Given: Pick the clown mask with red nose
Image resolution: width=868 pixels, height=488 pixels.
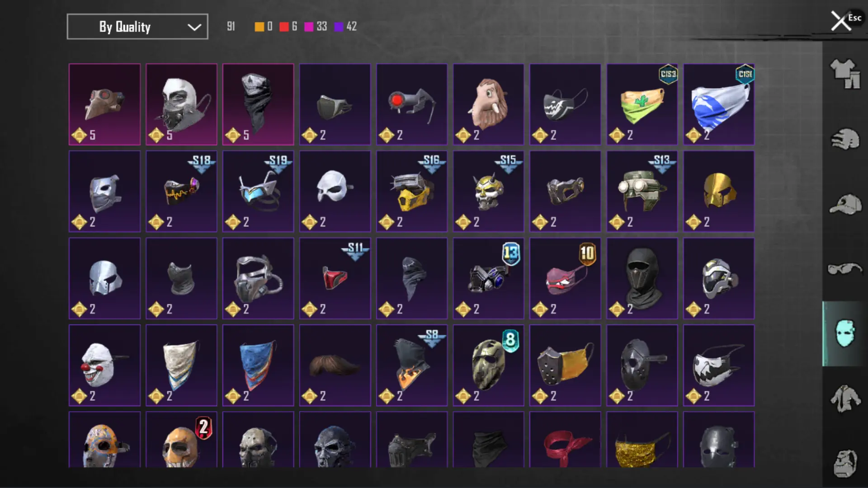Looking at the screenshot, I should point(104,365).
